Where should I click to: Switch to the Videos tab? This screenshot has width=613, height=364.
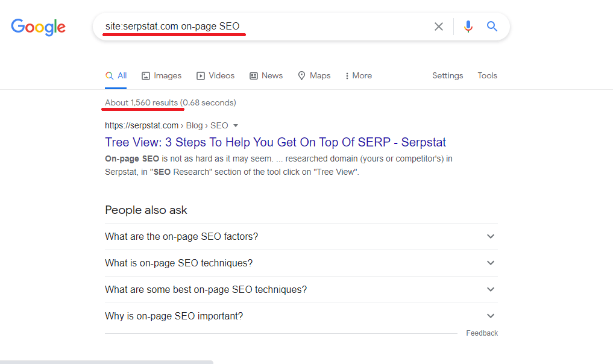point(215,76)
